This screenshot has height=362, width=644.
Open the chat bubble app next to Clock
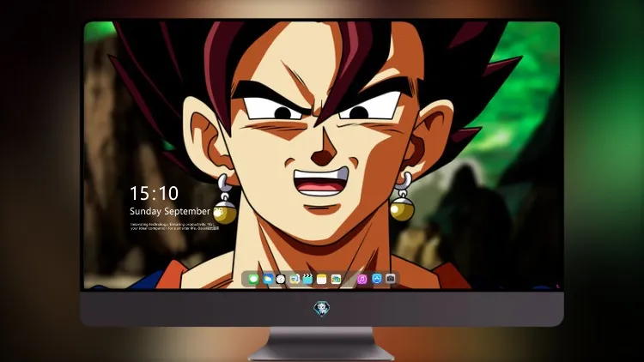[x=295, y=279]
